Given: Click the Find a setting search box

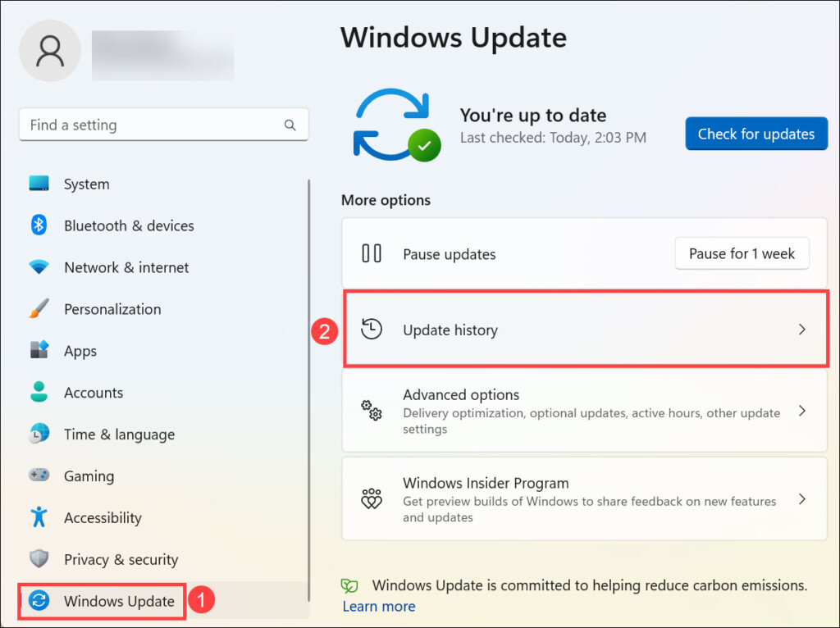Looking at the screenshot, I should click(163, 125).
